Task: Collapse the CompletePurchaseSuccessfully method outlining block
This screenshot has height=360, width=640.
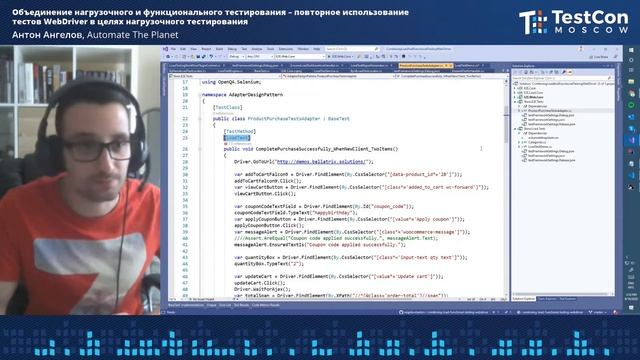Action: pyautogui.click(x=200, y=149)
